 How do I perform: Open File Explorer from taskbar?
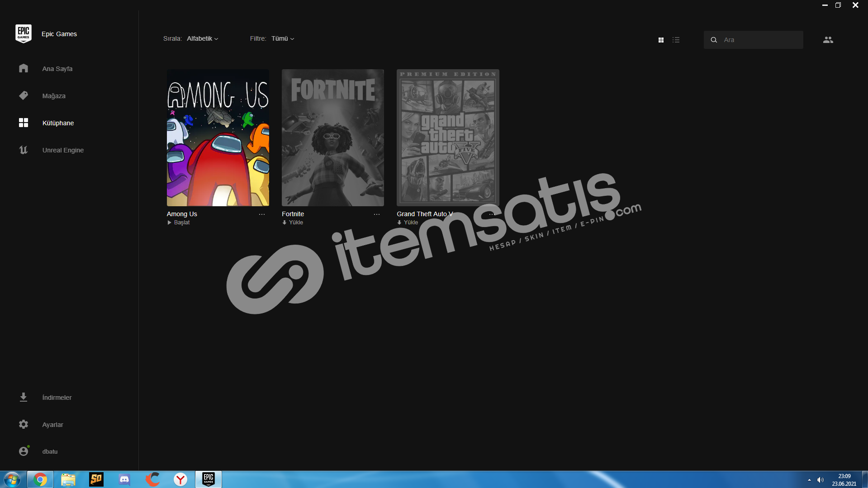coord(68,479)
